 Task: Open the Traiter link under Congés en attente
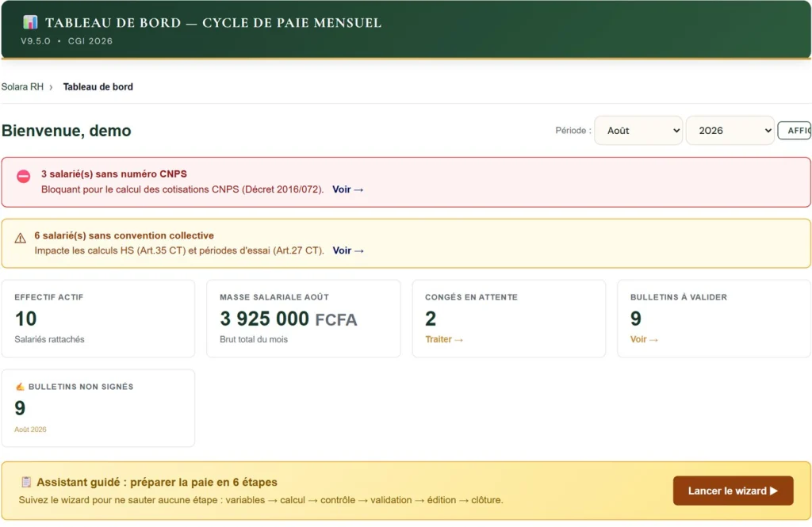pos(444,340)
